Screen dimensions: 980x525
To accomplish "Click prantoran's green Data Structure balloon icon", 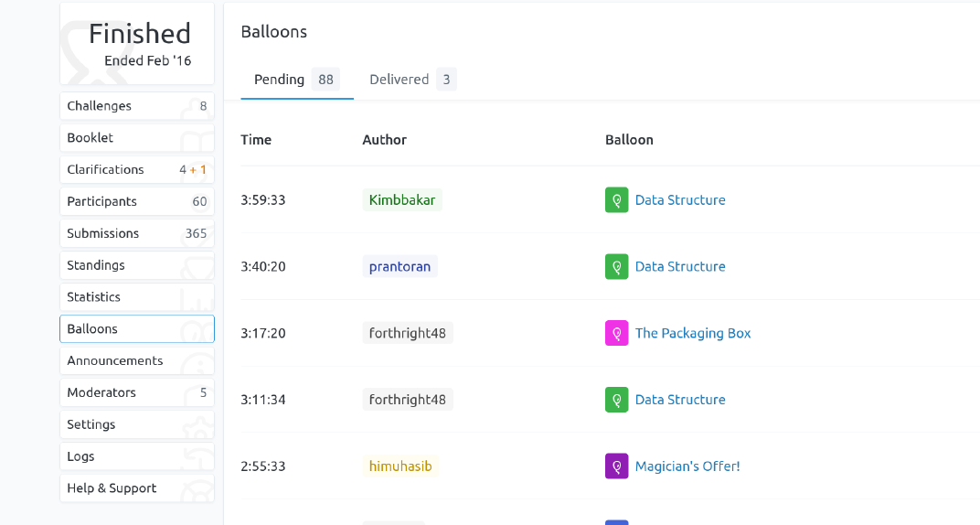I will pyautogui.click(x=616, y=267).
